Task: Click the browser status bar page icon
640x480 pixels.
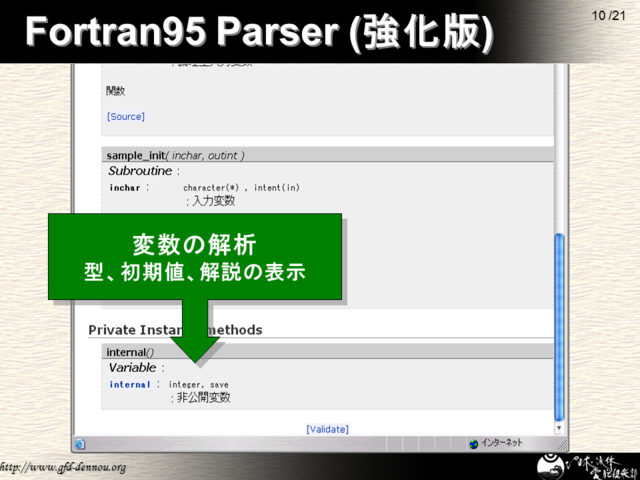Action: [80, 444]
